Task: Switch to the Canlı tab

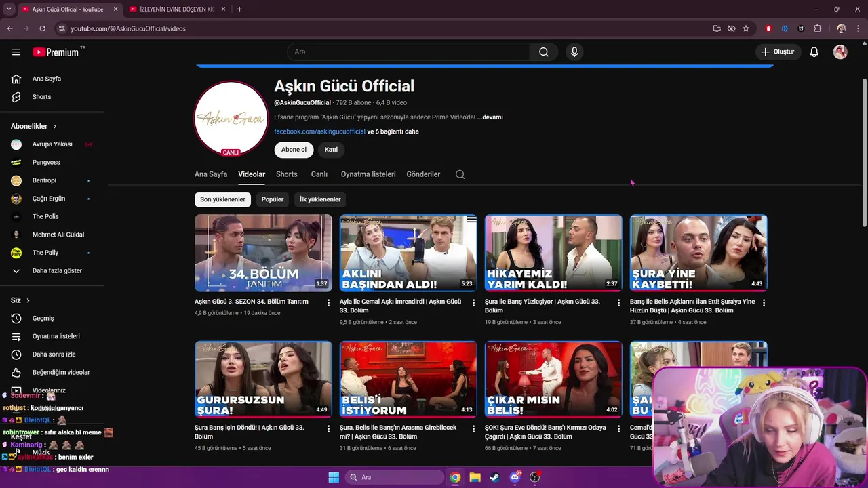Action: pyautogui.click(x=319, y=174)
